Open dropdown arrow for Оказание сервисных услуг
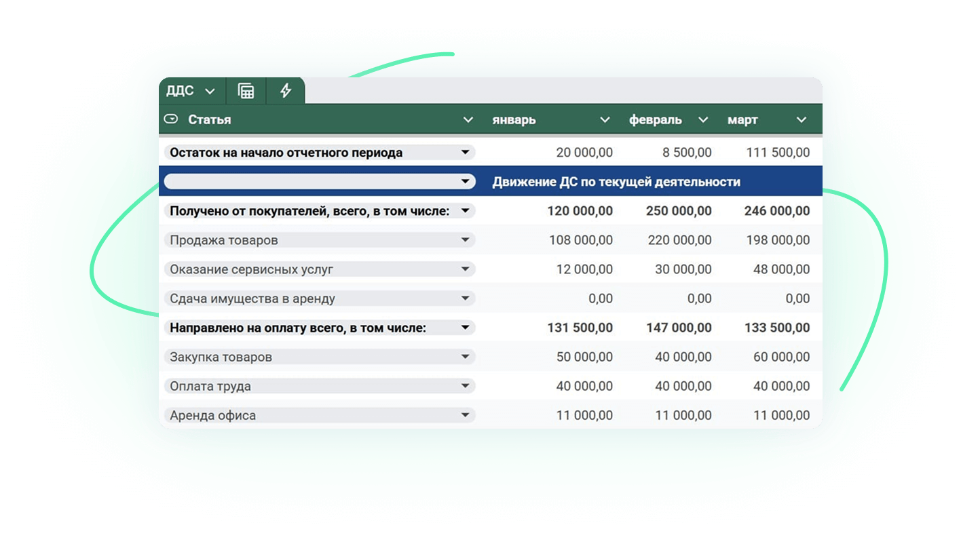Viewport: 980px width, 542px height. pyautogui.click(x=465, y=269)
